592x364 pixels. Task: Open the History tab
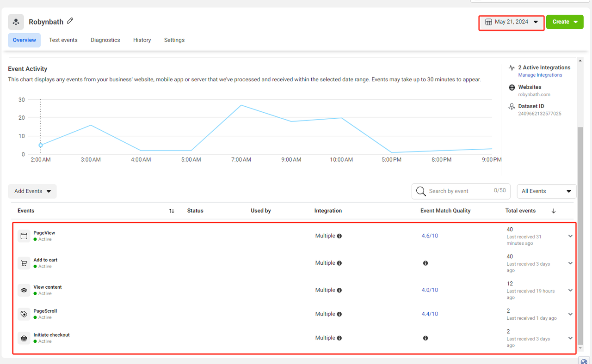coord(142,40)
